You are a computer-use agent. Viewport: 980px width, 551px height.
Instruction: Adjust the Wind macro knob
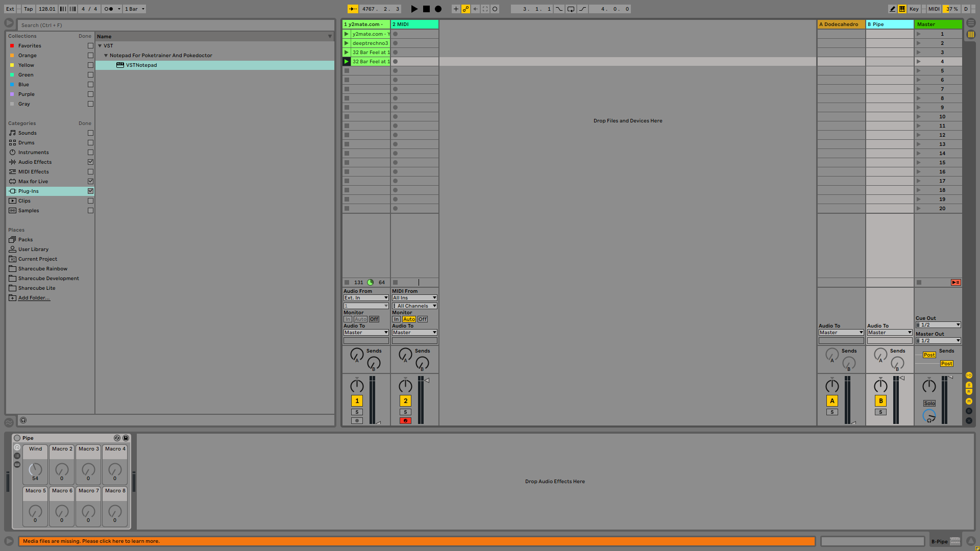tap(35, 468)
